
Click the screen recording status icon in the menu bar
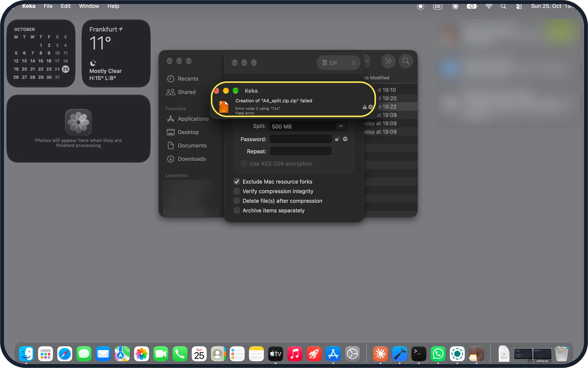(420, 6)
